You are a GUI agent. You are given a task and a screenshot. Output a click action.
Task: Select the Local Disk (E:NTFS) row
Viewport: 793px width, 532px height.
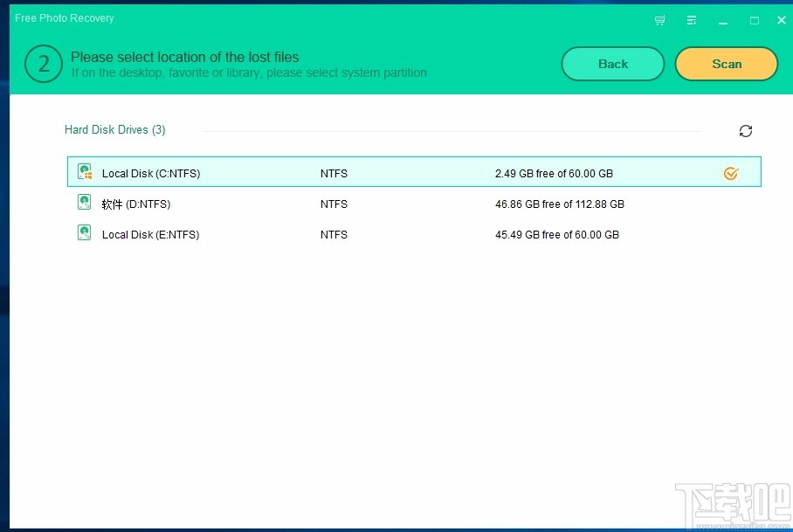tap(414, 235)
